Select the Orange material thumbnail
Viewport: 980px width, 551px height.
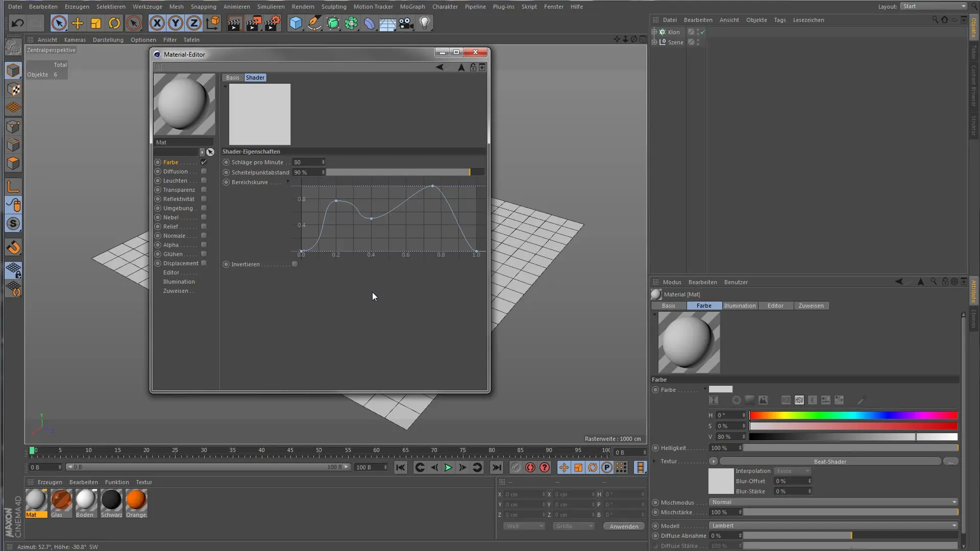pos(136,500)
